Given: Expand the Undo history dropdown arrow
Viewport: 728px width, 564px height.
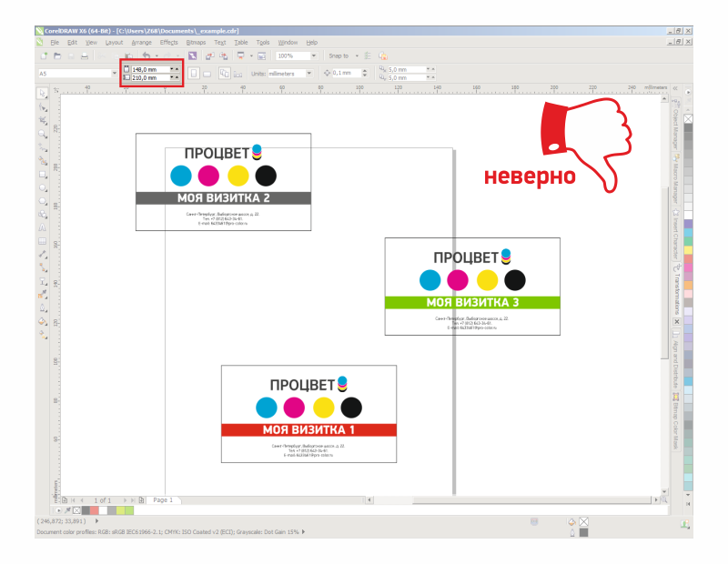Looking at the screenshot, I should coord(157,56).
